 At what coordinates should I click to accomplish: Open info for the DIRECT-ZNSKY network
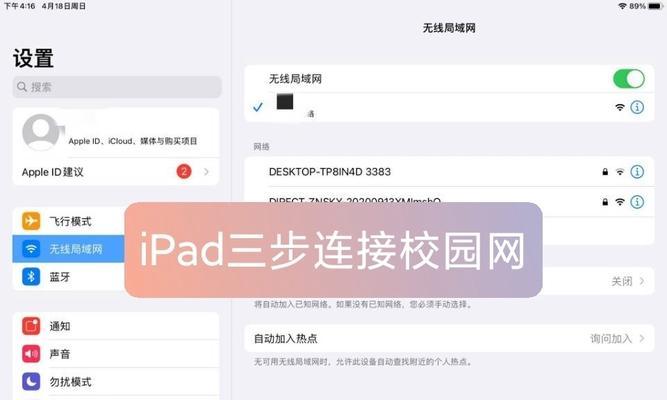coord(637,202)
